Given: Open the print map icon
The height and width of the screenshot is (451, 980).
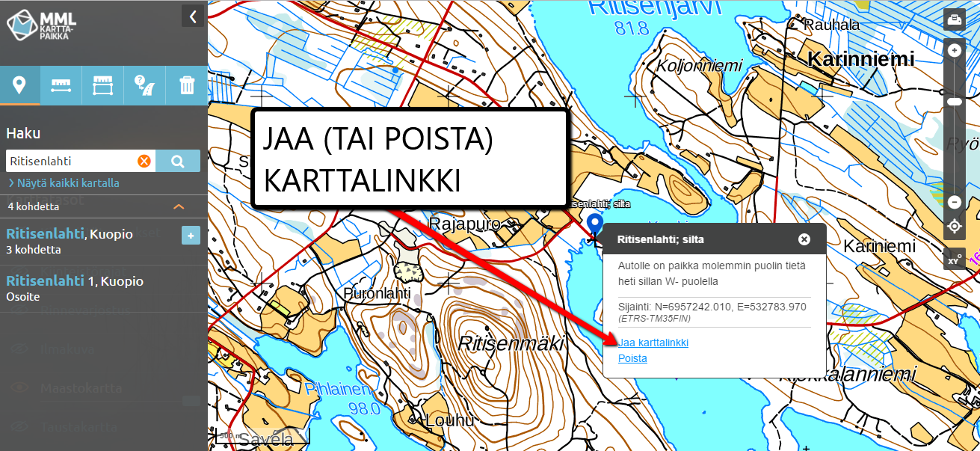Looking at the screenshot, I should [955, 19].
